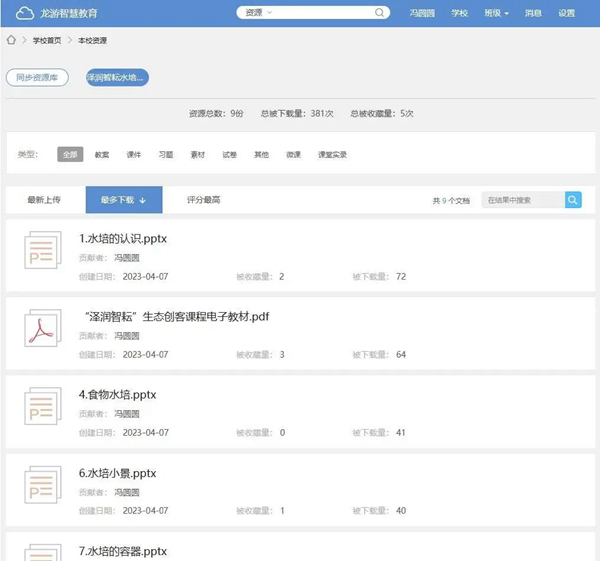Click the magnifier icon in top search bar
The image size is (600, 561).
pos(380,13)
